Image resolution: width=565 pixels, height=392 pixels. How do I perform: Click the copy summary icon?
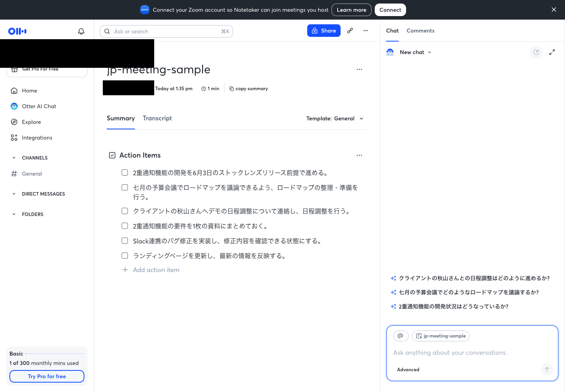point(231,89)
